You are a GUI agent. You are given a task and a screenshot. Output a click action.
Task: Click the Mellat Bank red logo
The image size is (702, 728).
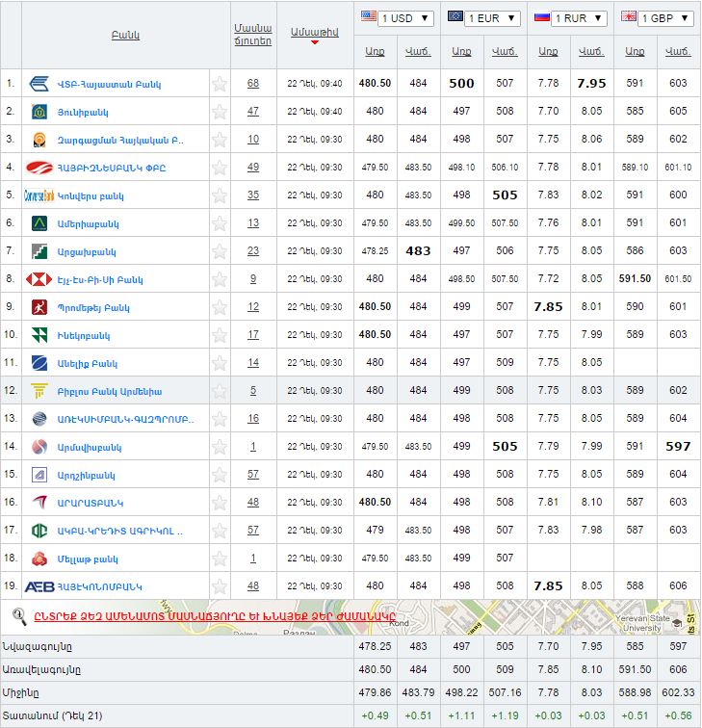click(39, 559)
